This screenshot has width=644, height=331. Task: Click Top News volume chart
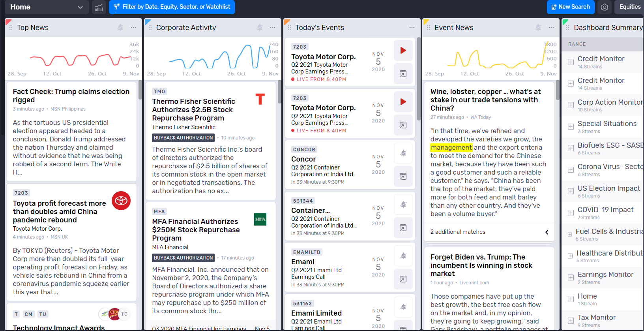click(x=73, y=58)
